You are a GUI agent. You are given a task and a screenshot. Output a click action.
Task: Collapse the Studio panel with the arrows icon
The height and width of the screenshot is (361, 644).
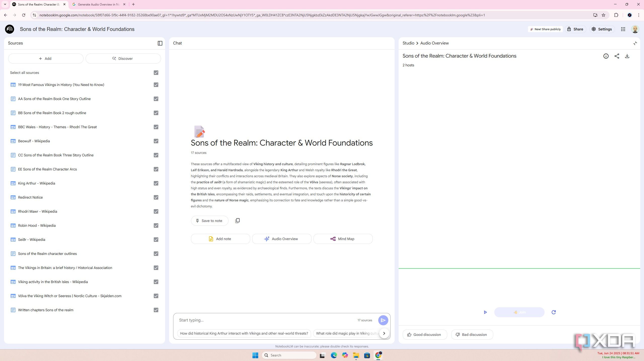click(x=635, y=43)
